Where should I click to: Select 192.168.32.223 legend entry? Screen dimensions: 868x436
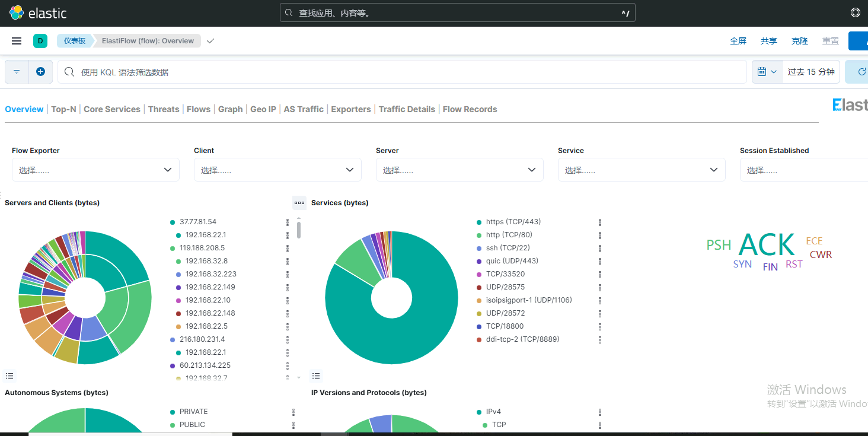(x=210, y=275)
